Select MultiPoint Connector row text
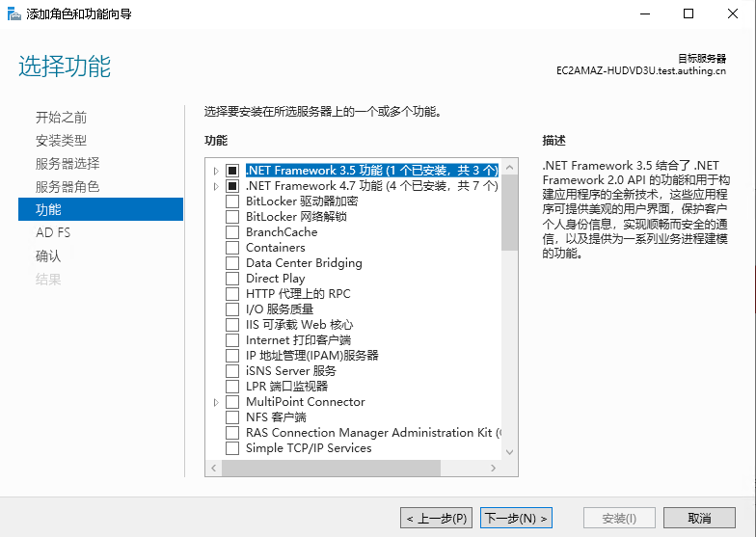 (x=305, y=402)
